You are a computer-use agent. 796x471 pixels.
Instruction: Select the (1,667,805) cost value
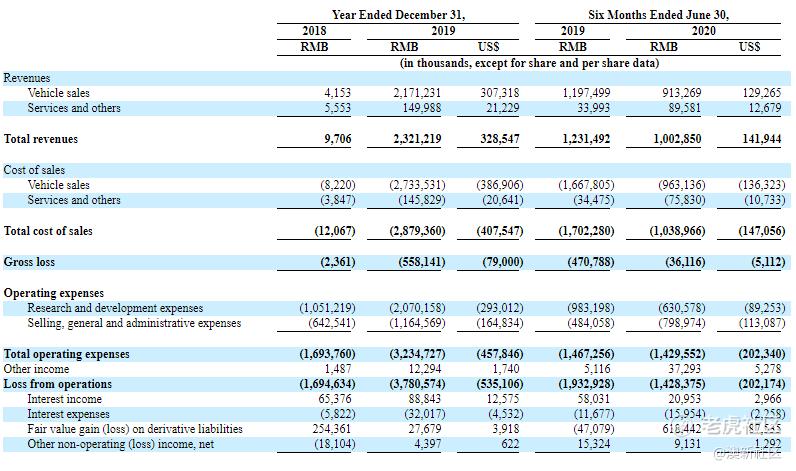pyautogui.click(x=586, y=185)
